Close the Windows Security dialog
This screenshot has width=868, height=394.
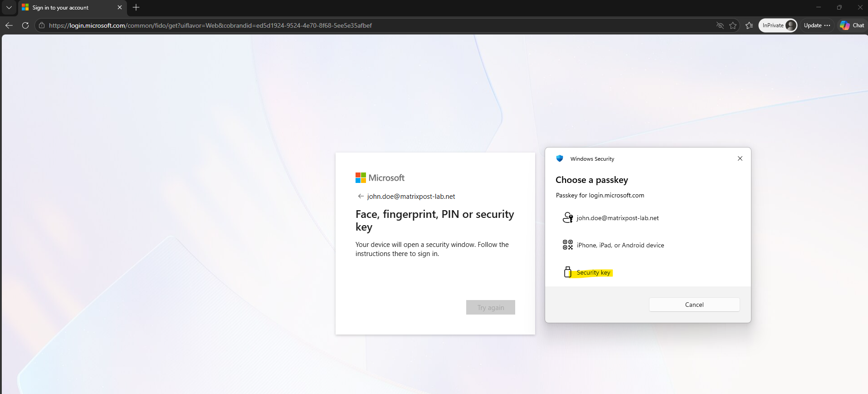pos(740,158)
